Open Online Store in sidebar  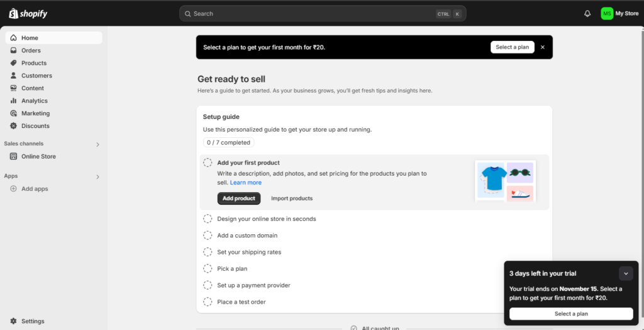point(38,156)
